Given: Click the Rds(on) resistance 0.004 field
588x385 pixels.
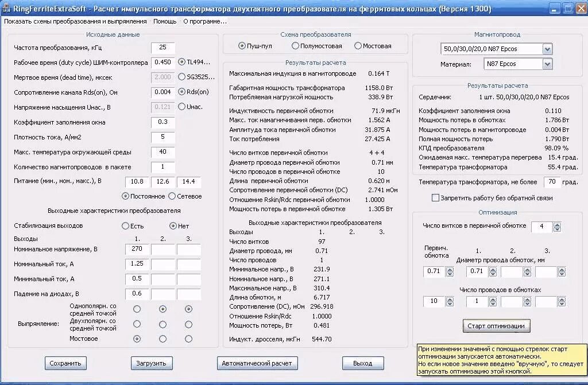Looking at the screenshot, I should (163, 92).
